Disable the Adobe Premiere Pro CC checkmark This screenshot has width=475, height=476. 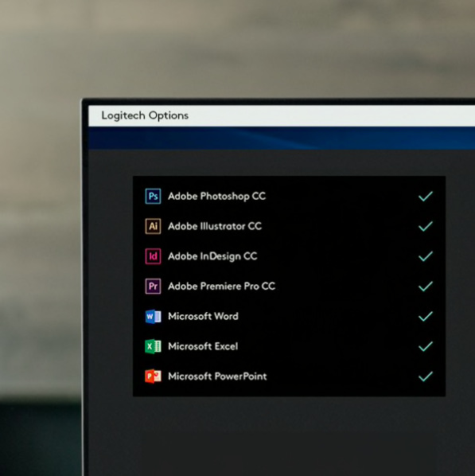[426, 287]
